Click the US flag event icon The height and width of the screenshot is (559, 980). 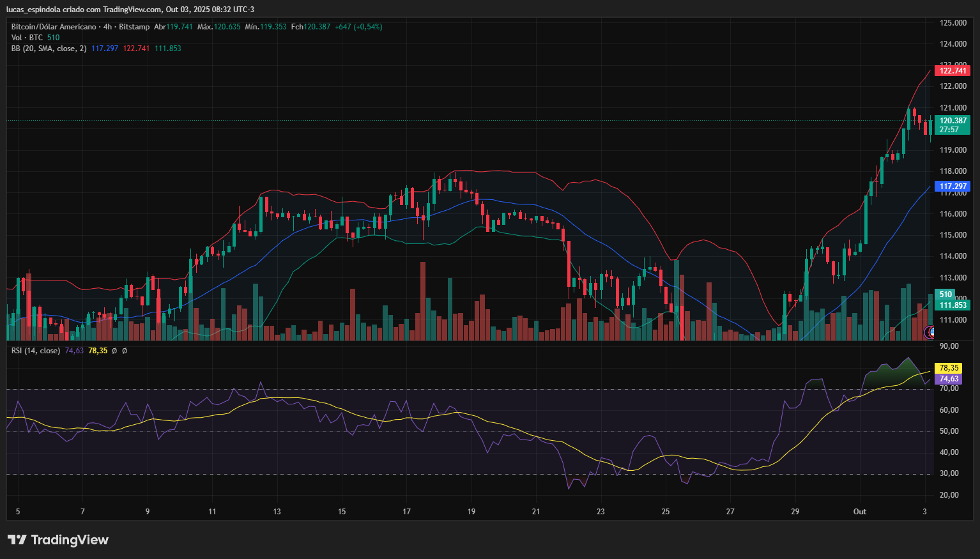931,332
